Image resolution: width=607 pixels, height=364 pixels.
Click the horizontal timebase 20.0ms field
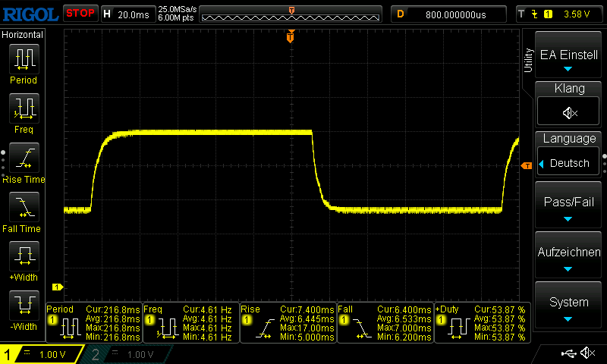[128, 14]
